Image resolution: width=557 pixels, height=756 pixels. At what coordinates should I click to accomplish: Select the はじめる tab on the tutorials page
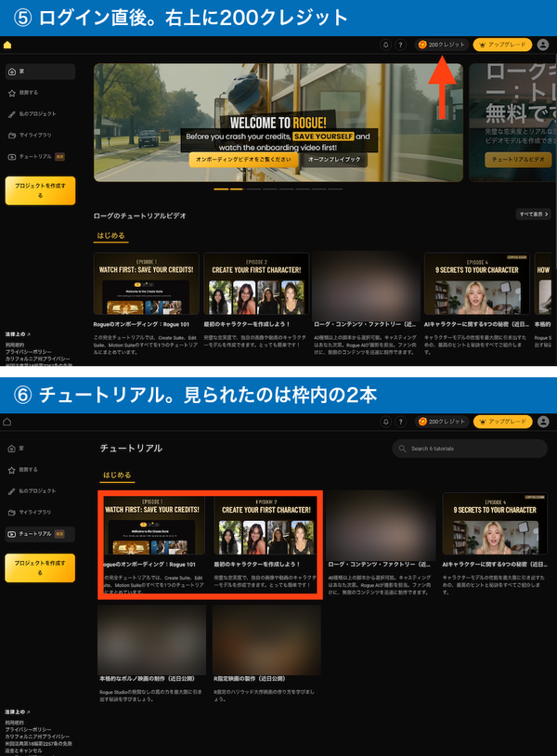coord(117,476)
